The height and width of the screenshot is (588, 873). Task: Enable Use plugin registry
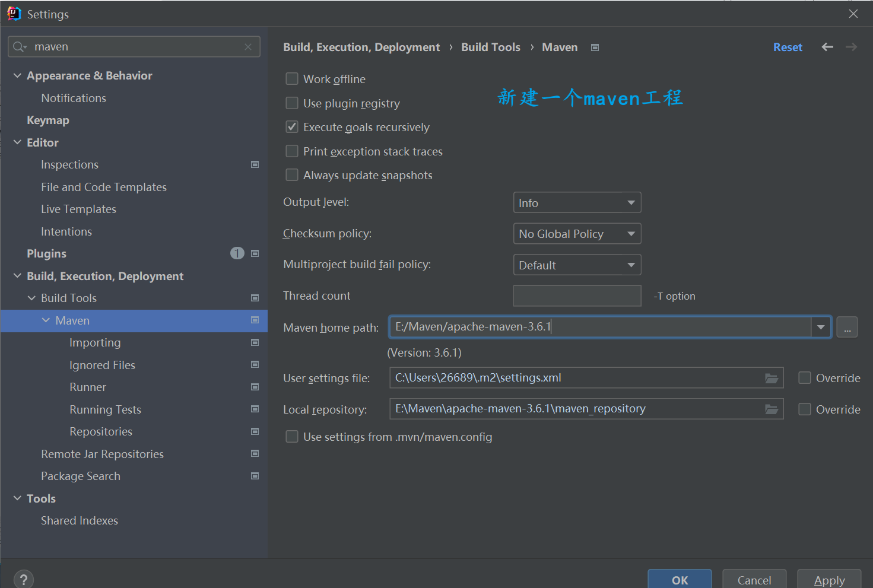[x=292, y=103]
